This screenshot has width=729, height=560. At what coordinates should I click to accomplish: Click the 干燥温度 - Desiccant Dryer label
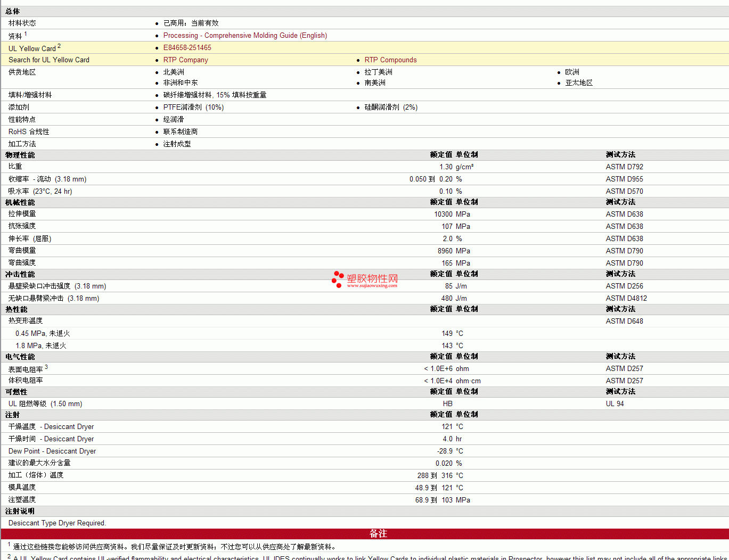51,426
